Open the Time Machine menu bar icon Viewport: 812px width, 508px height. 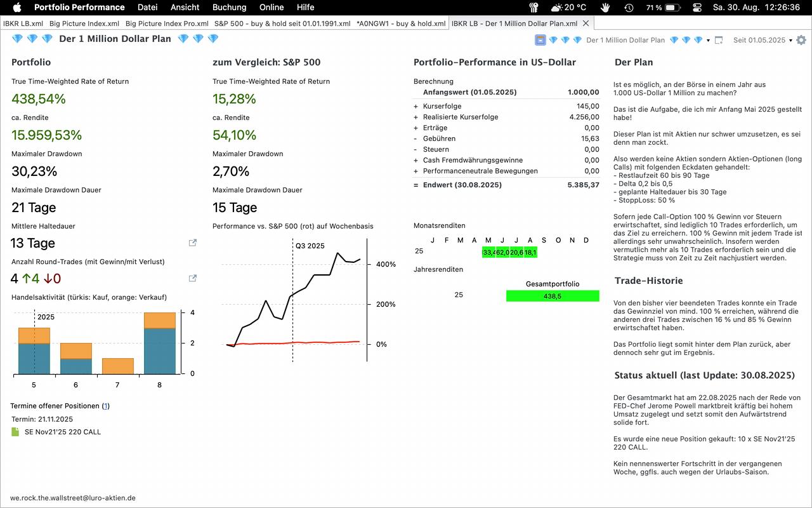click(628, 8)
